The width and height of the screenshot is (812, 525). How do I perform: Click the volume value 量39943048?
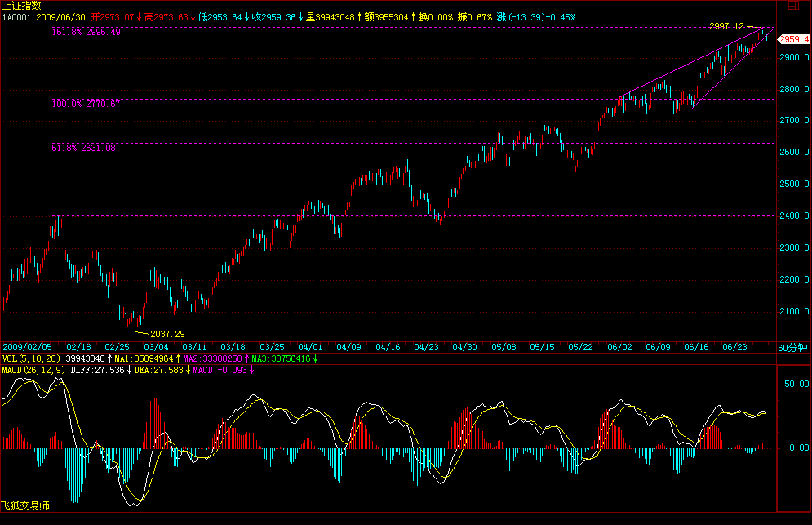click(x=330, y=17)
